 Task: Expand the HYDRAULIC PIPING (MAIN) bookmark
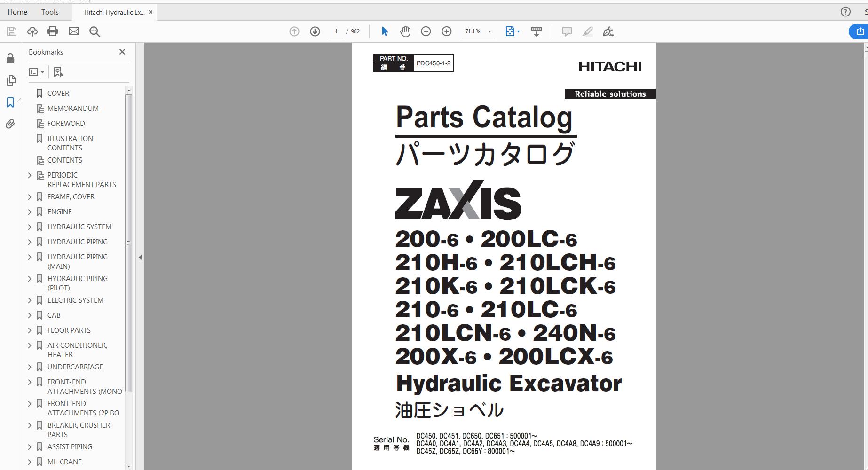pyautogui.click(x=30, y=257)
